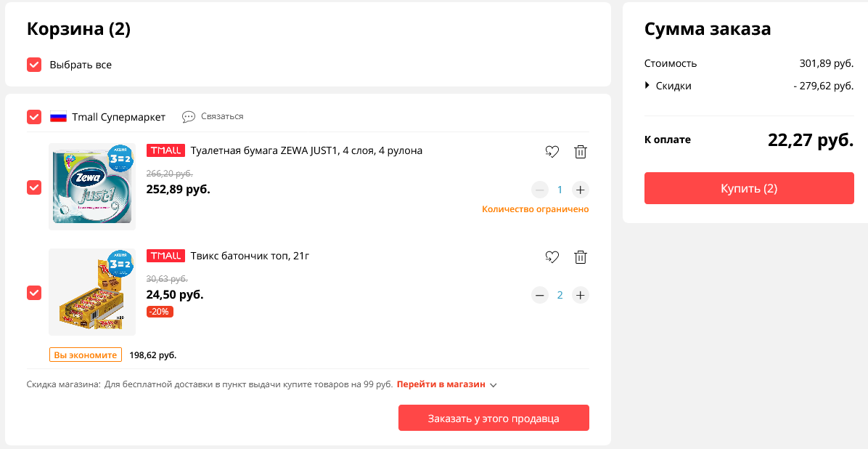
Task: Click the Russian flag store icon
Action: [x=58, y=117]
